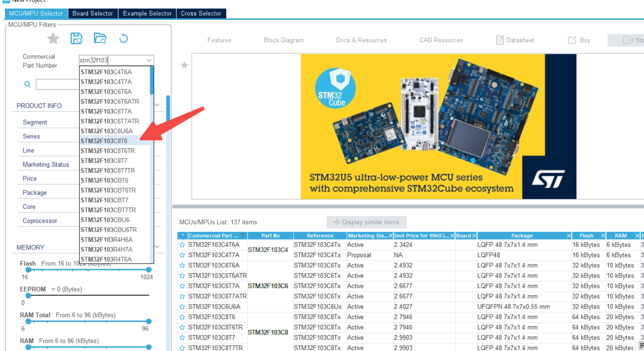Screen dimensions: 644x351
Task: Collapse the PRODUCT INFO section
Action: 157,105
